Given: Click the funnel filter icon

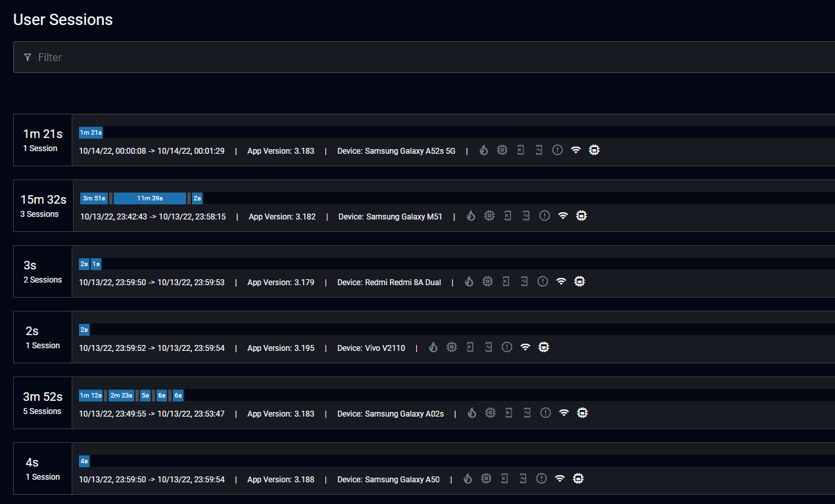Looking at the screenshot, I should coord(28,57).
